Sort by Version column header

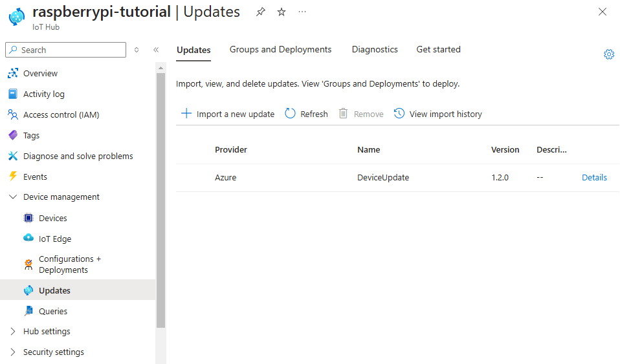tap(505, 150)
